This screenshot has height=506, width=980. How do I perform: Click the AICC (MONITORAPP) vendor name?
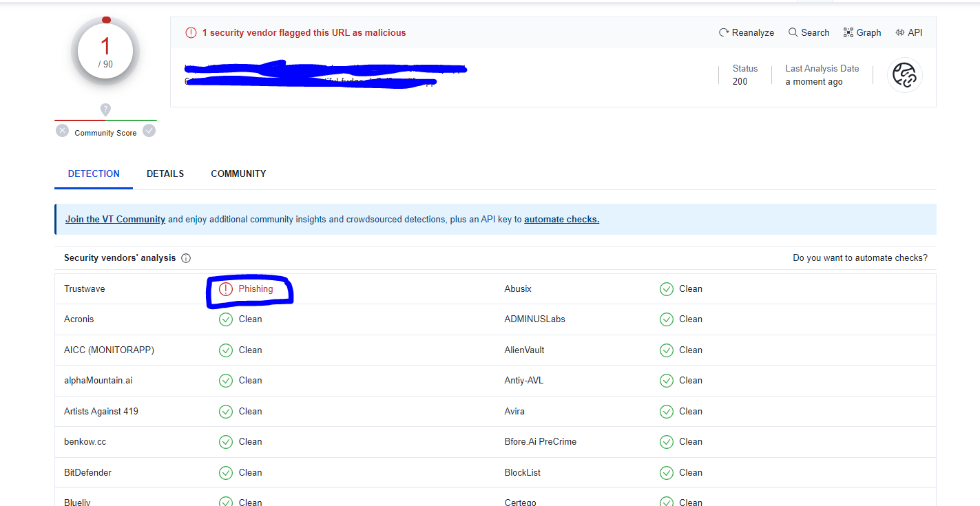(x=110, y=350)
